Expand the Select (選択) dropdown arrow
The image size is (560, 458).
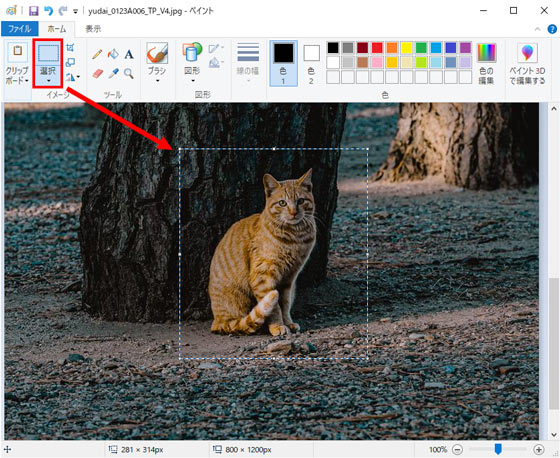click(48, 81)
